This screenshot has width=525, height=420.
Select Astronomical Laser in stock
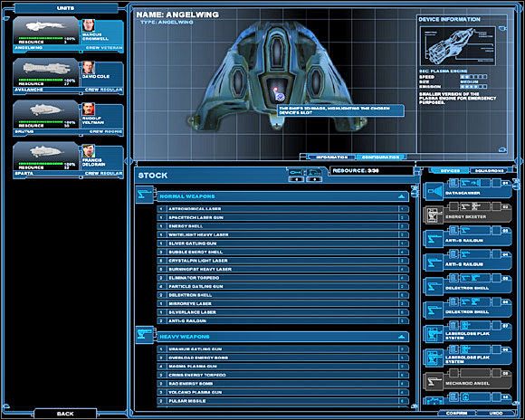point(283,209)
